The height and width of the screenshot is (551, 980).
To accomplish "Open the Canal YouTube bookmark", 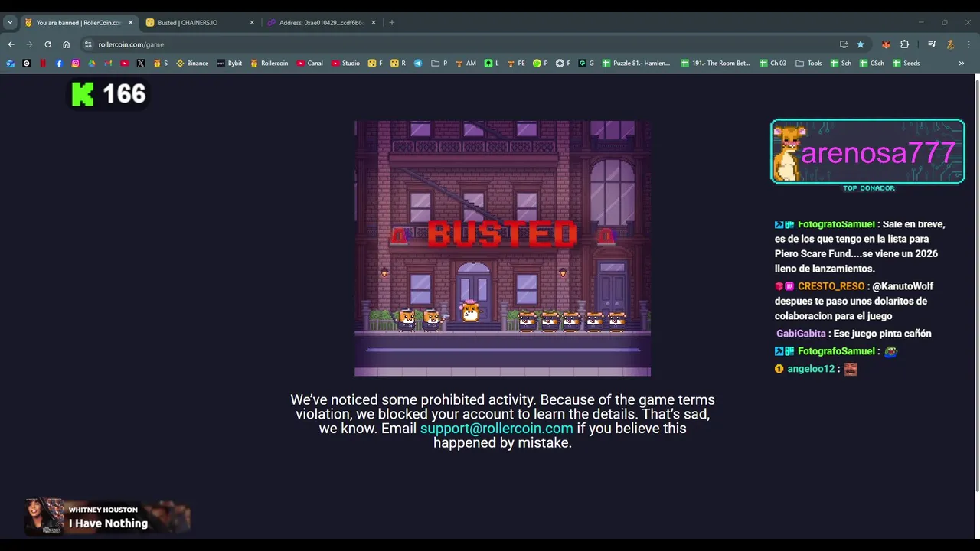I will [309, 64].
